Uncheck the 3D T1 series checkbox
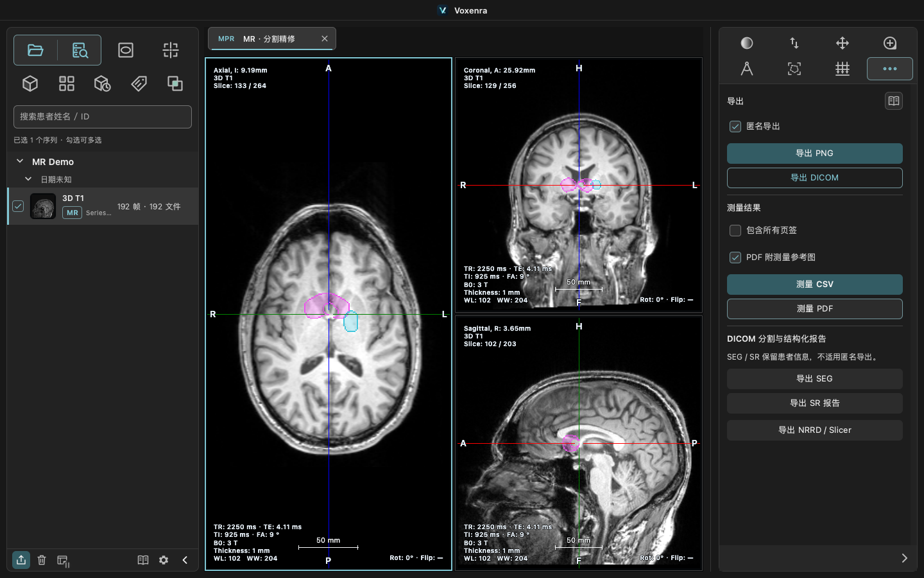924x578 pixels. 18,206
